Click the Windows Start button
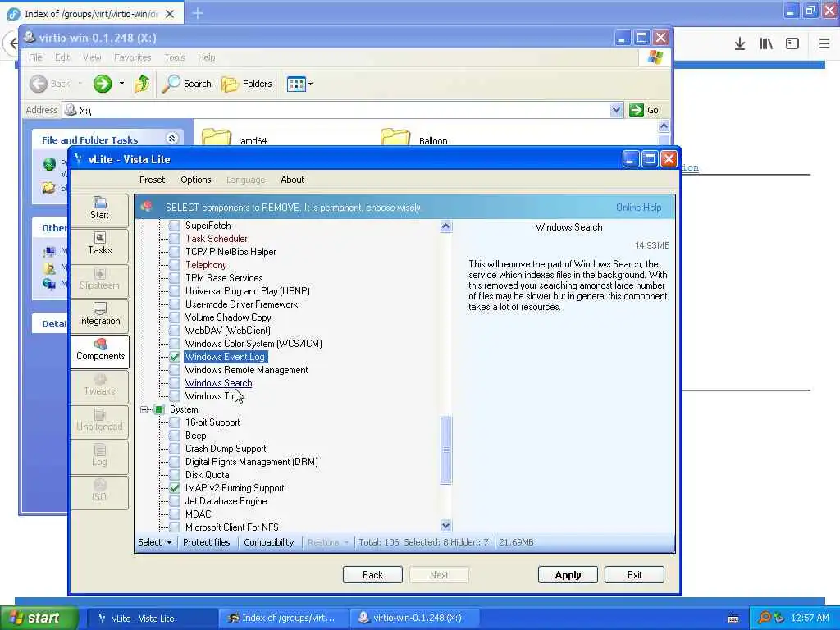 coord(39,618)
